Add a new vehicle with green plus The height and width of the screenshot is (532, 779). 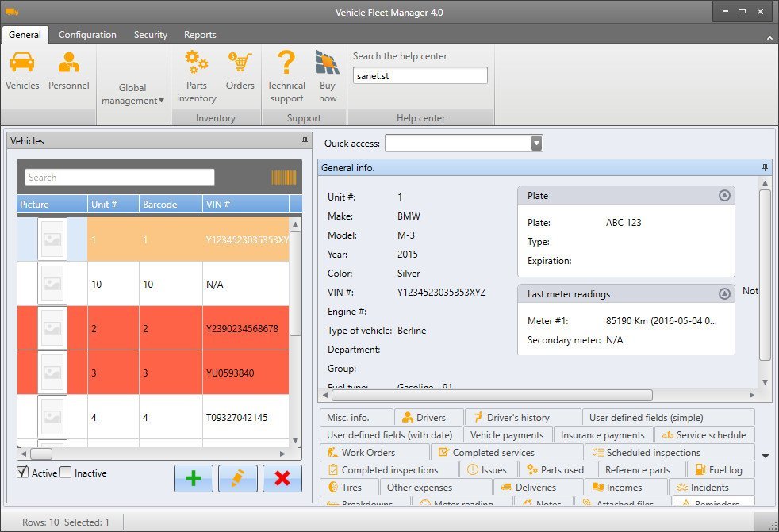(193, 478)
